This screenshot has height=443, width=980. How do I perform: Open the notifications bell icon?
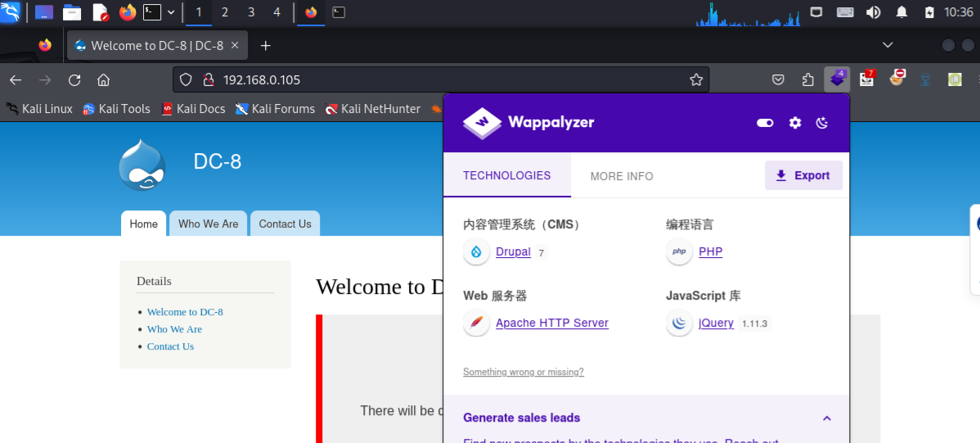click(x=901, y=12)
